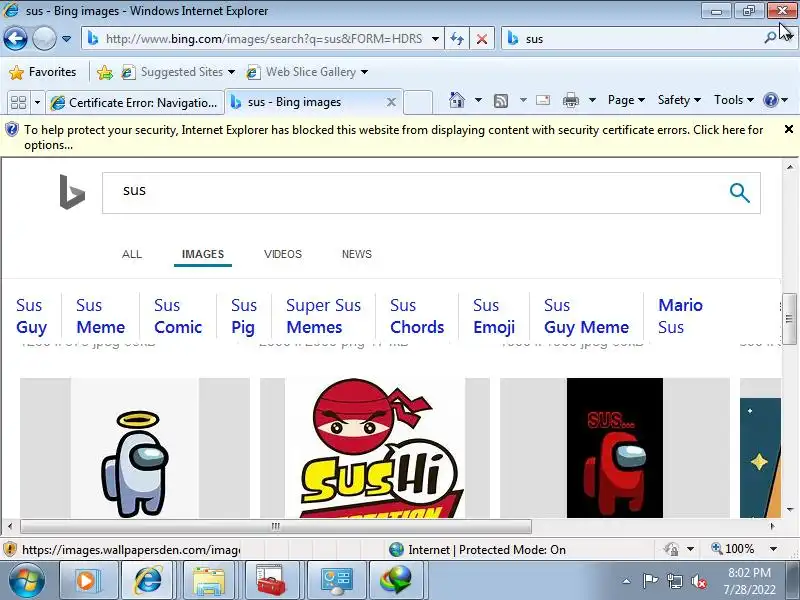Click the Add to Favorites Bar icon
This screenshot has height=600, width=800.
pos(105,72)
